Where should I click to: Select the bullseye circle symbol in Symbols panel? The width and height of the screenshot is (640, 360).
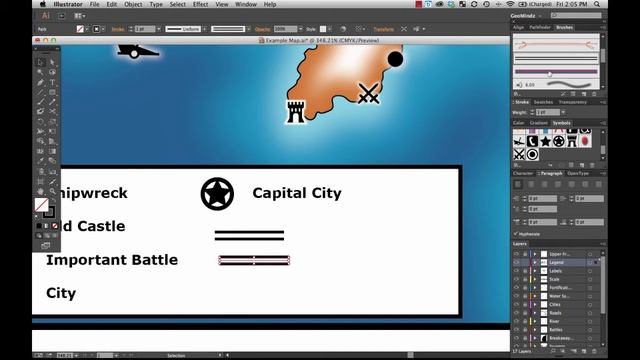pos(532,155)
